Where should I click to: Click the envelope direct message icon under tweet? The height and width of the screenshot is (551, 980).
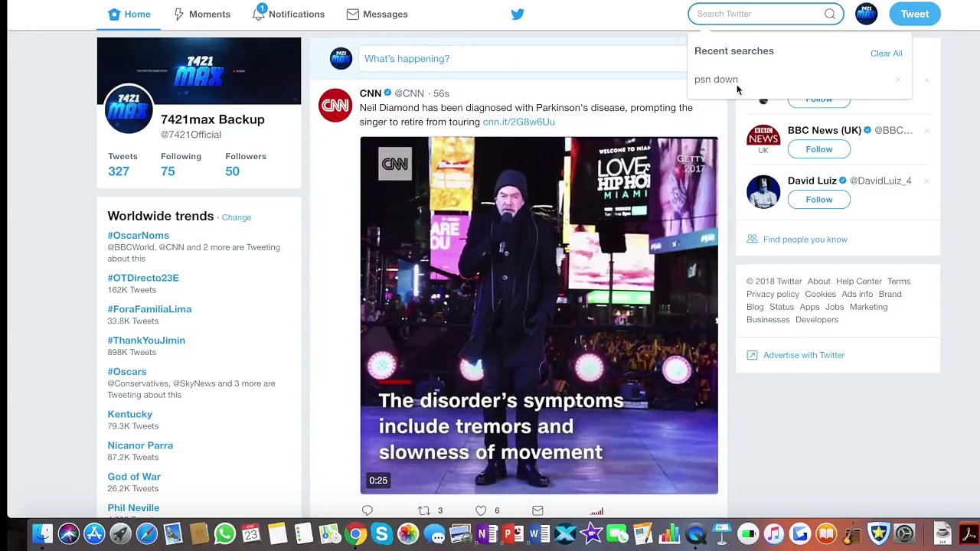(x=537, y=510)
